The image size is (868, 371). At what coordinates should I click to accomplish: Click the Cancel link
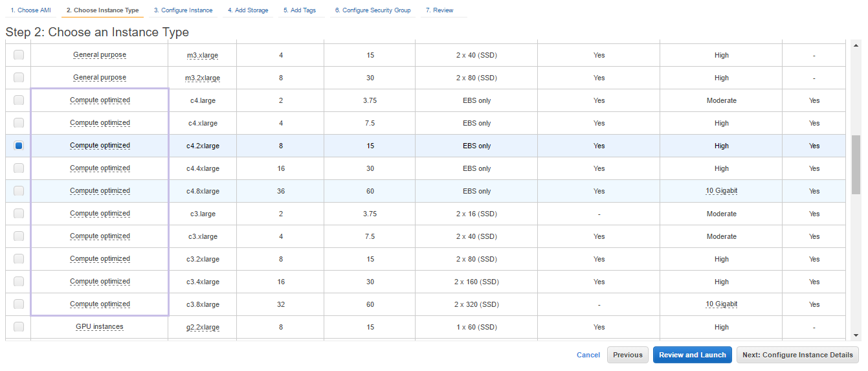(588, 355)
